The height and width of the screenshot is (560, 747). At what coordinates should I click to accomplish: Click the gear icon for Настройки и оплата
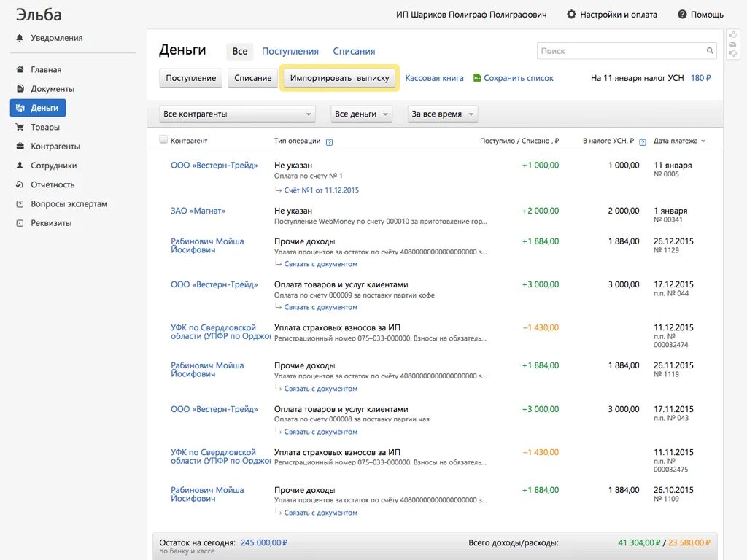click(571, 15)
